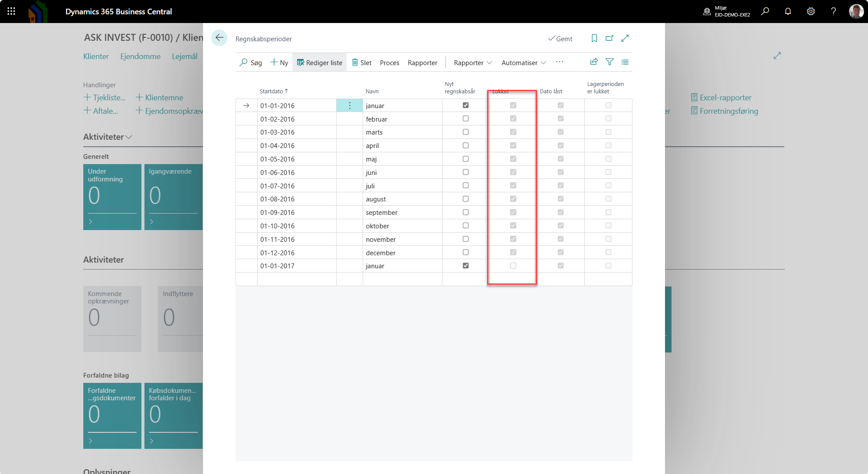Click the Klientemne action link
Image resolution: width=868 pixels, height=474 pixels.
(160, 98)
